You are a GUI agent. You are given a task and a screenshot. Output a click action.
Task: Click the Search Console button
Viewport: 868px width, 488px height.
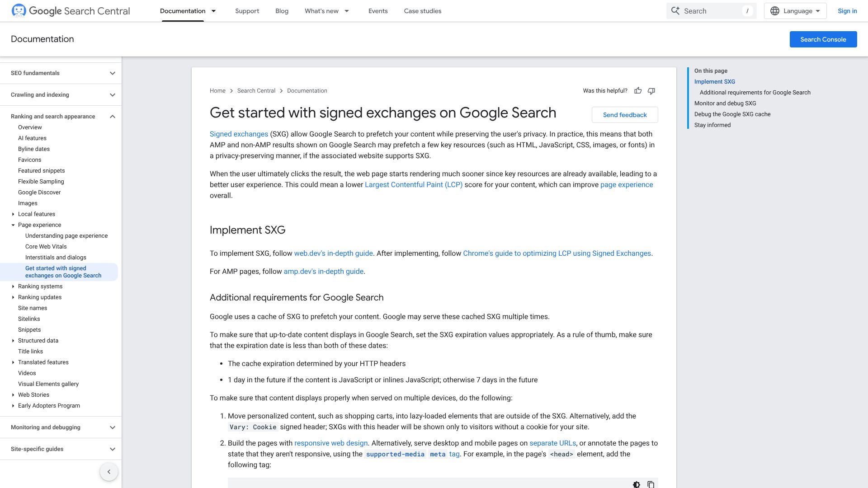823,39
